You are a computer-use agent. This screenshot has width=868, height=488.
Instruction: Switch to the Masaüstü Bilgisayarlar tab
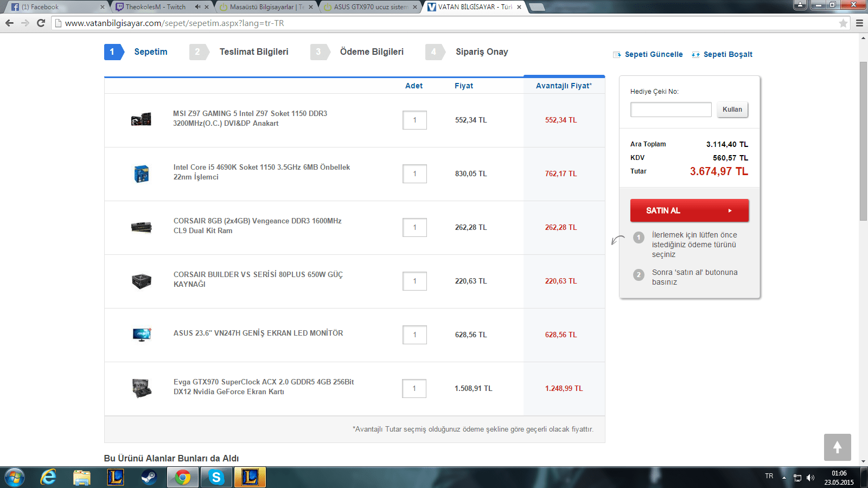pos(266,7)
